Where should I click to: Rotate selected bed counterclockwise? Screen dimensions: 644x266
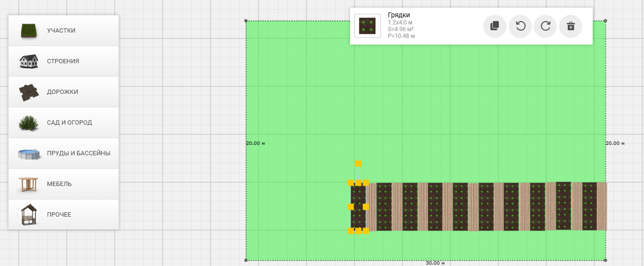(520, 26)
